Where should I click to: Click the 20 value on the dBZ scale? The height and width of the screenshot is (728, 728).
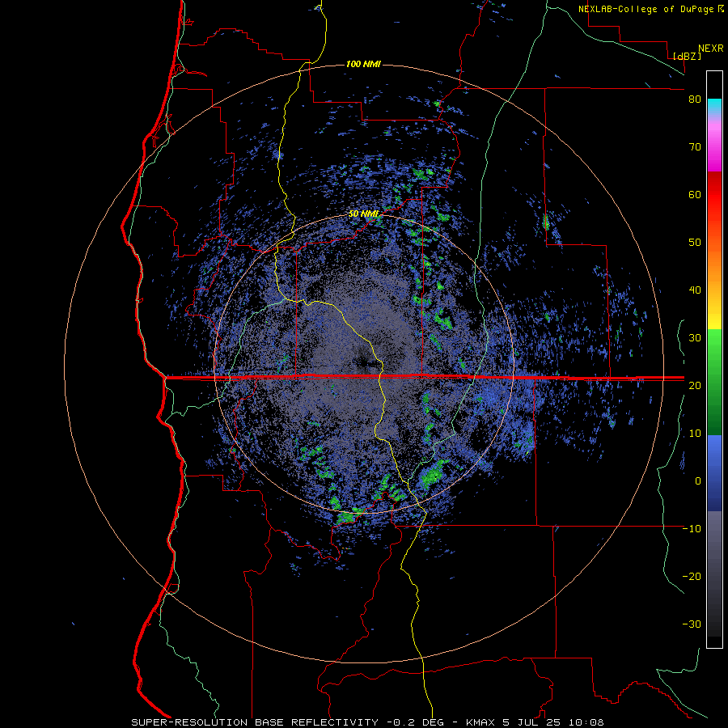pos(695,386)
